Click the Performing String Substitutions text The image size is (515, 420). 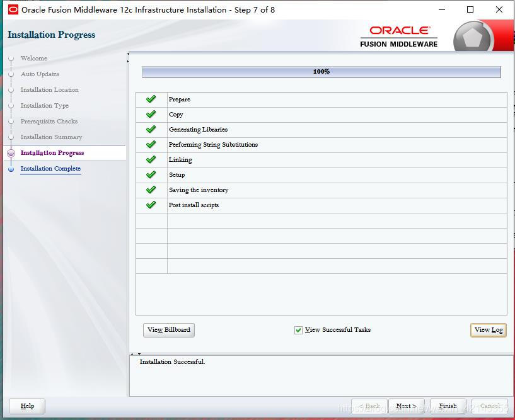(213, 145)
